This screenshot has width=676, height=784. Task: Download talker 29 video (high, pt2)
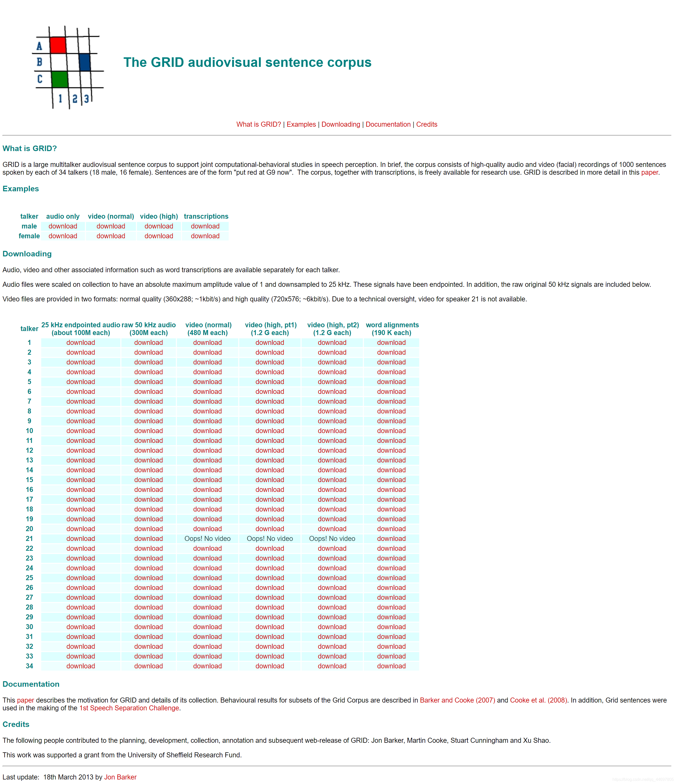point(332,617)
